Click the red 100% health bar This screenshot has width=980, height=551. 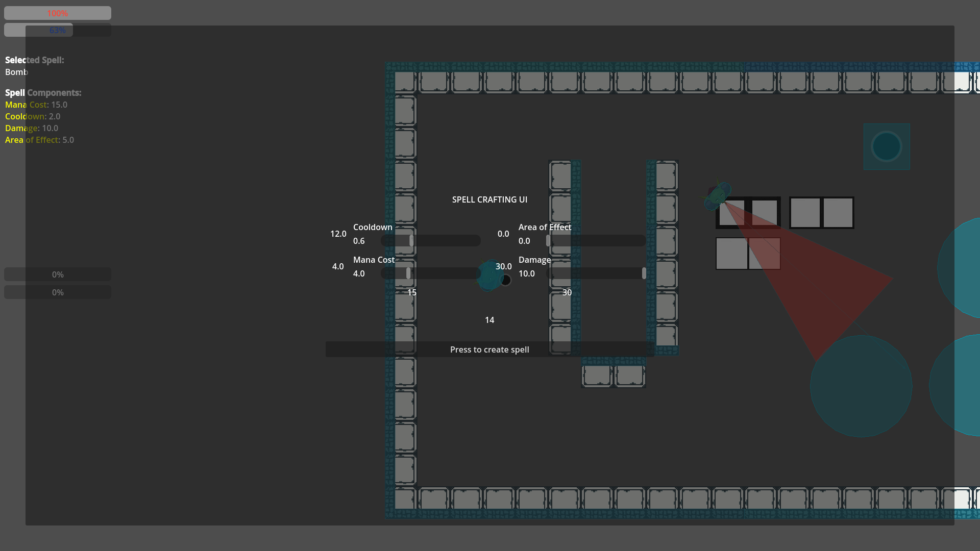pos(58,13)
